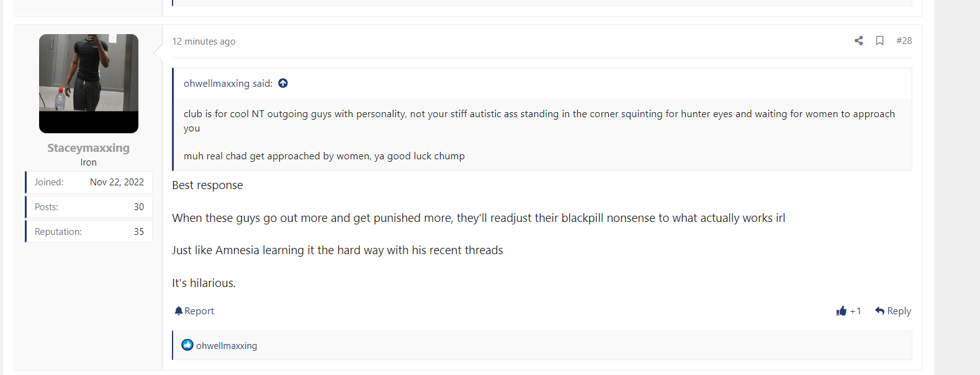Open the Staceymaxxing profile via the username
Image resolution: width=980 pixels, height=375 pixels.
click(88, 148)
